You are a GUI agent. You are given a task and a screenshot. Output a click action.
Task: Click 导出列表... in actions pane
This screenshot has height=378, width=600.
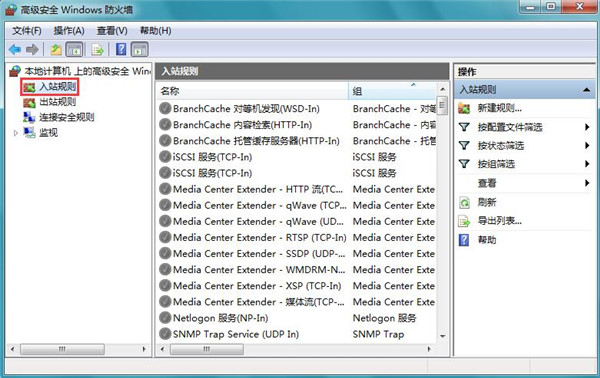[x=499, y=221]
